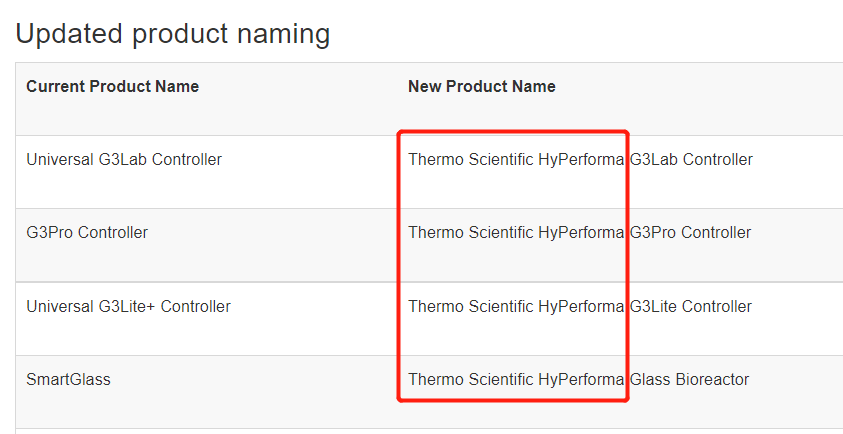Image resolution: width=843 pixels, height=434 pixels.
Task: Click the "Updated product naming" heading
Action: click(172, 34)
